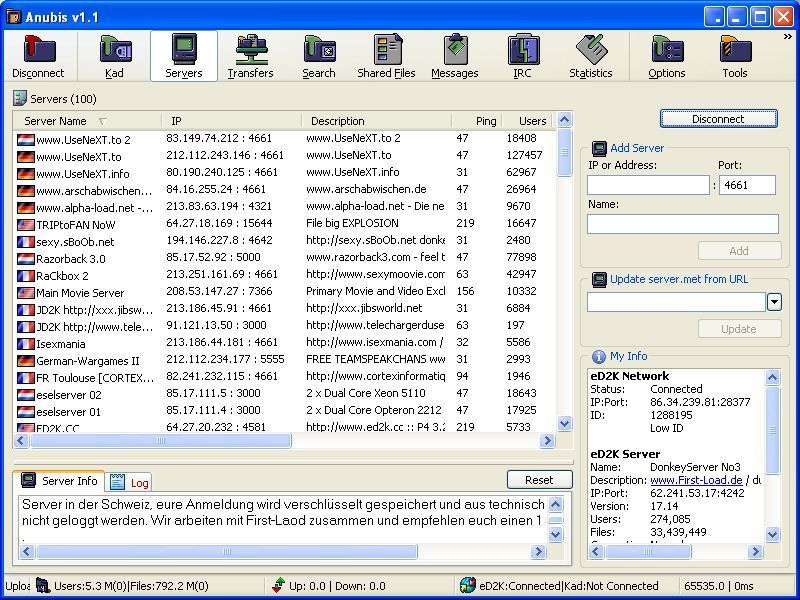
Task: Open the Search toolbar icon
Action: (x=318, y=56)
